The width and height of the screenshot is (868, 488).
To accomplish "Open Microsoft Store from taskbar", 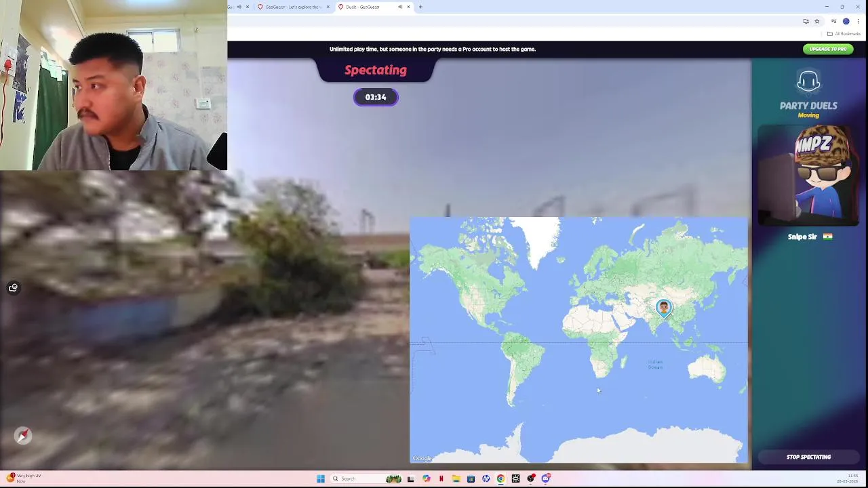I will tap(471, 479).
